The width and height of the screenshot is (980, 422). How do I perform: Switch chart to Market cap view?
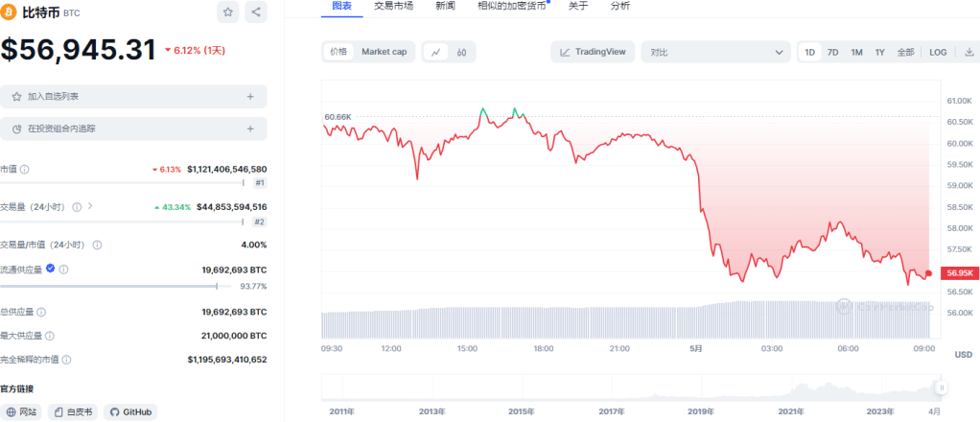384,52
